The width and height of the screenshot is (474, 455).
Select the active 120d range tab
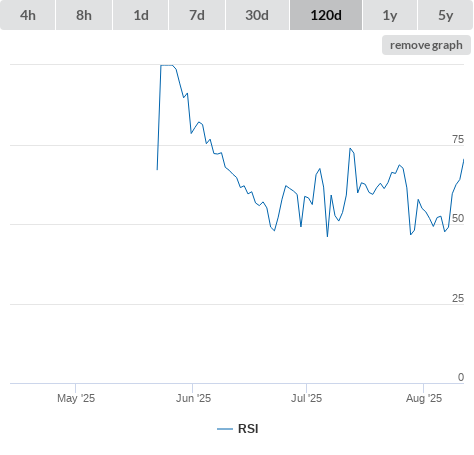326,15
